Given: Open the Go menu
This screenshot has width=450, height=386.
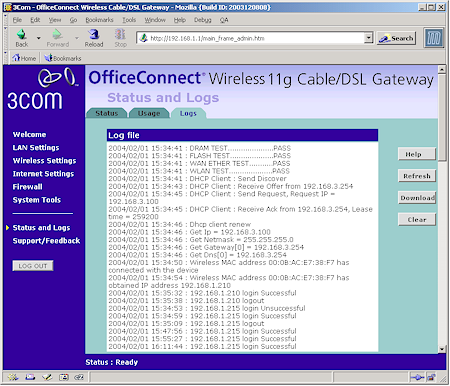Looking at the screenshot, I should pos(73,20).
